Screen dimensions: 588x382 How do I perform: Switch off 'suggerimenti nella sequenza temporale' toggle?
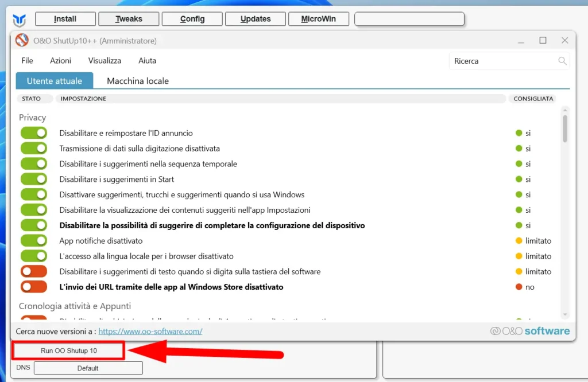[34, 163]
